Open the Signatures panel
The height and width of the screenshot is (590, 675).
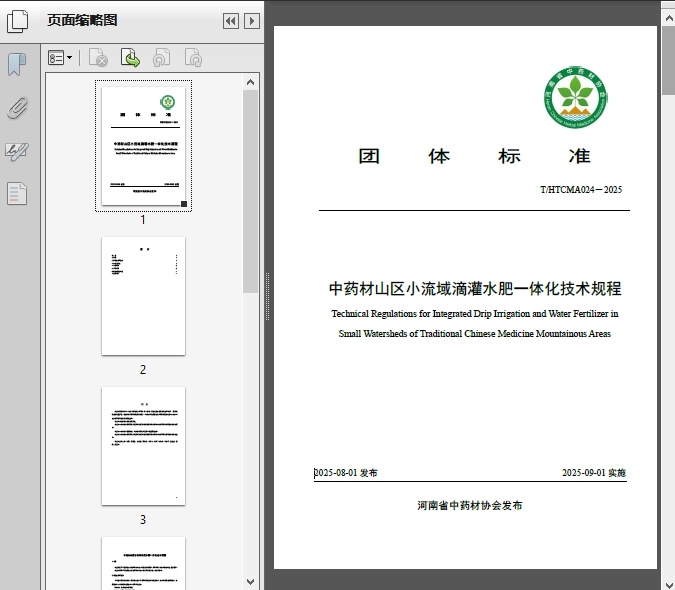pos(17,151)
